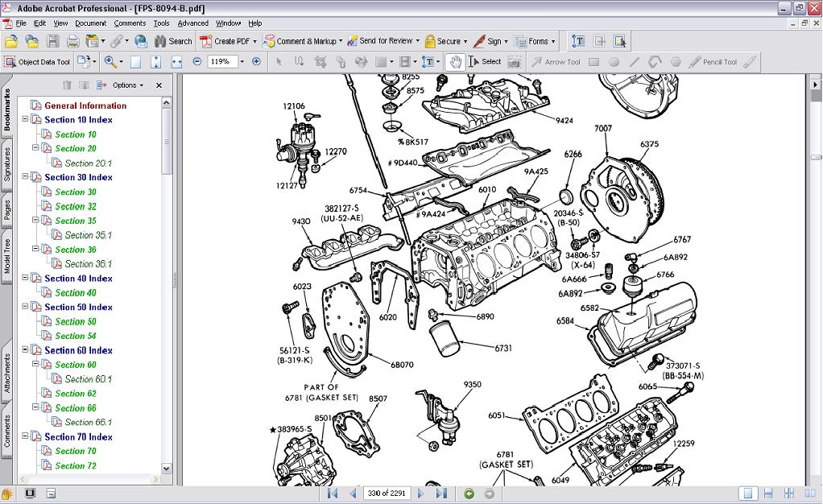Click the Snapshot camera tool
This screenshot has width=823, height=504.
click(x=514, y=61)
